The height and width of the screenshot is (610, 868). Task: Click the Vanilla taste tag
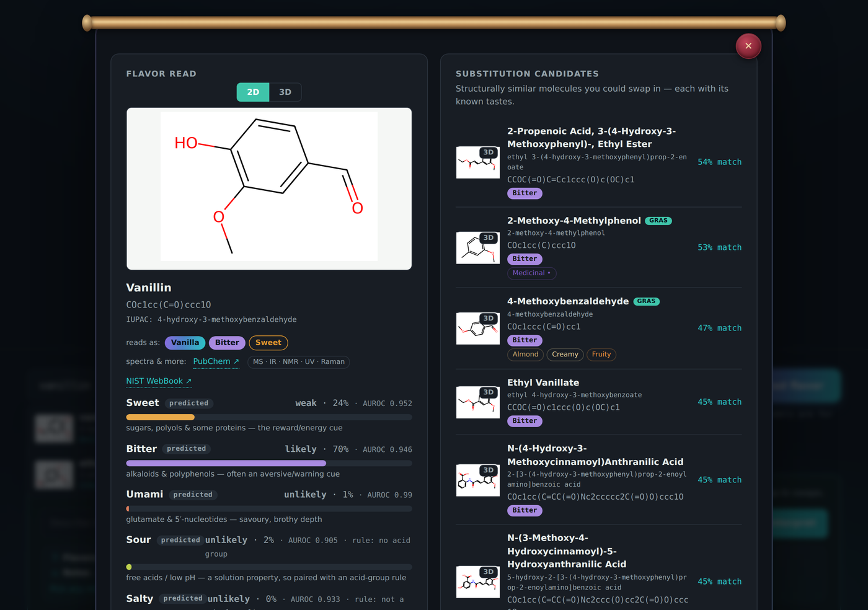point(185,343)
